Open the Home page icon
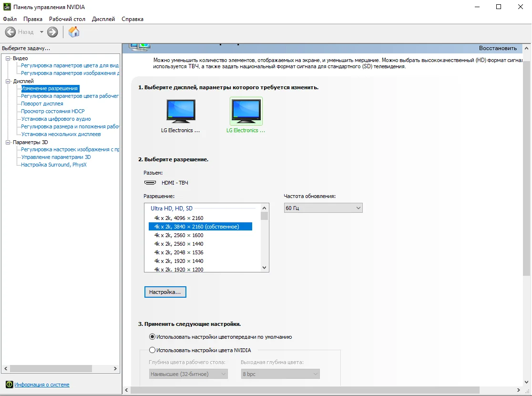 [73, 32]
